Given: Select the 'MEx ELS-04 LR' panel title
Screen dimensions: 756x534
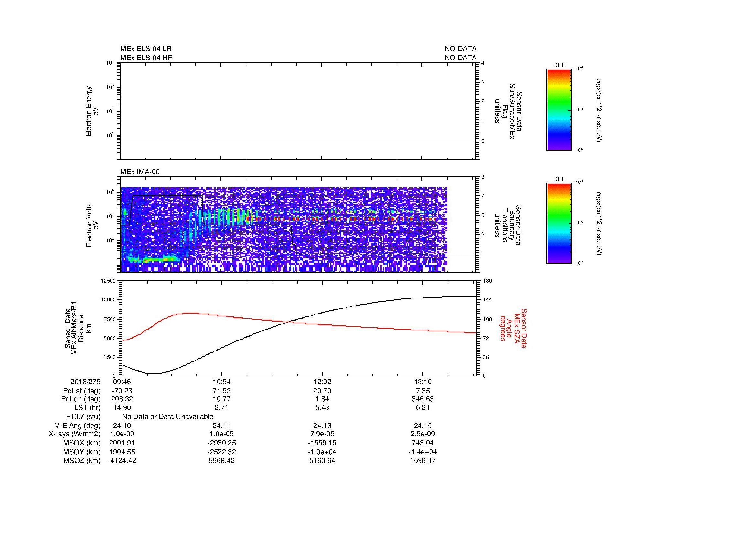Looking at the screenshot, I should 146,49.
